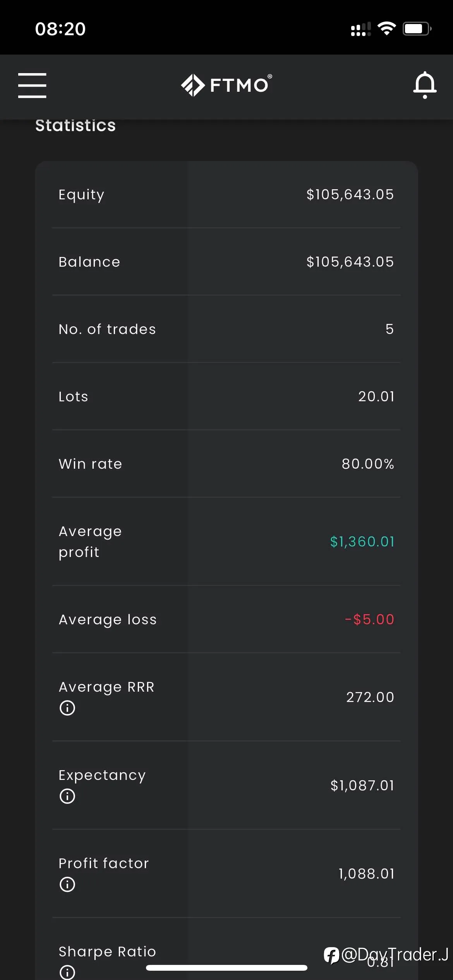Select the Balance row label
Viewport: 453px width, 980px height.
point(89,262)
